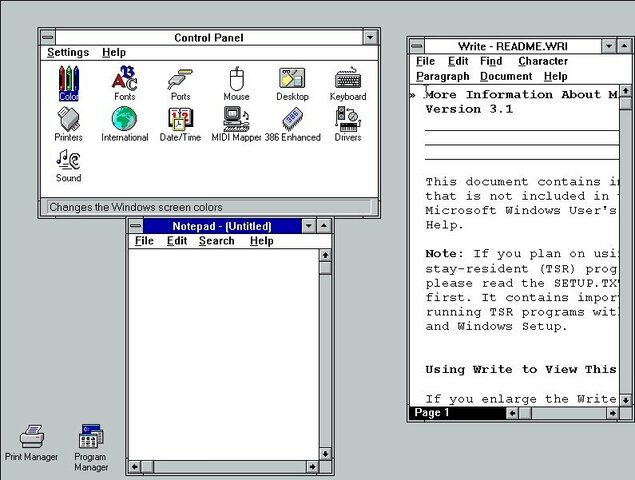Open the Drivers icon
Viewport: 635px width, 480px height.
pyautogui.click(x=348, y=124)
